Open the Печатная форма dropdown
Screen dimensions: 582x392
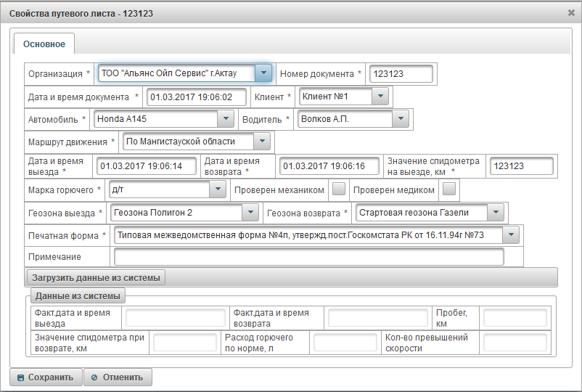tap(512, 234)
